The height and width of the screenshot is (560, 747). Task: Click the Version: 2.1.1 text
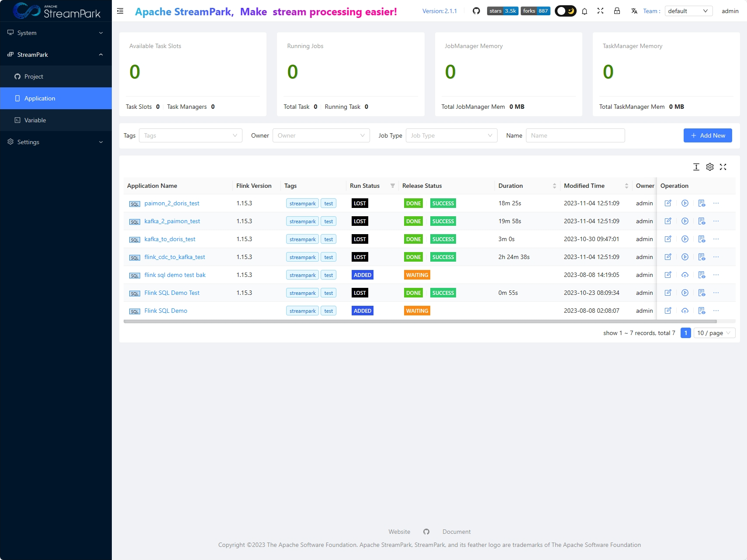(x=439, y=11)
